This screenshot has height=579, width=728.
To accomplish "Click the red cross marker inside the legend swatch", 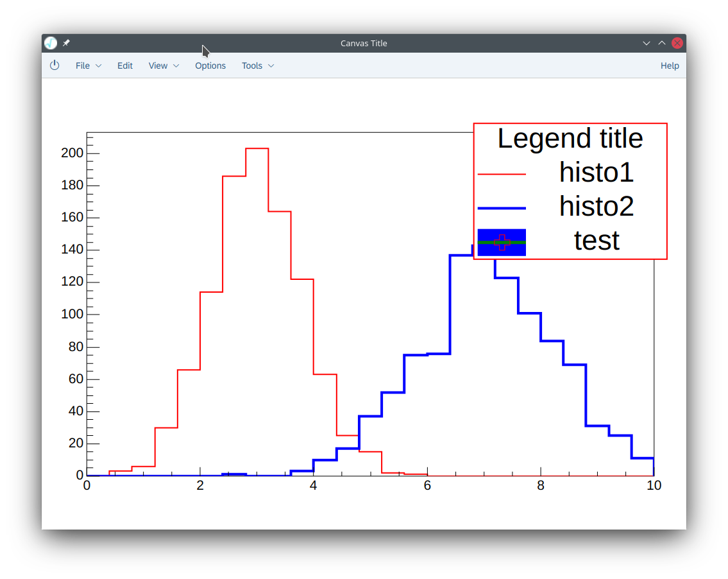I will (502, 243).
